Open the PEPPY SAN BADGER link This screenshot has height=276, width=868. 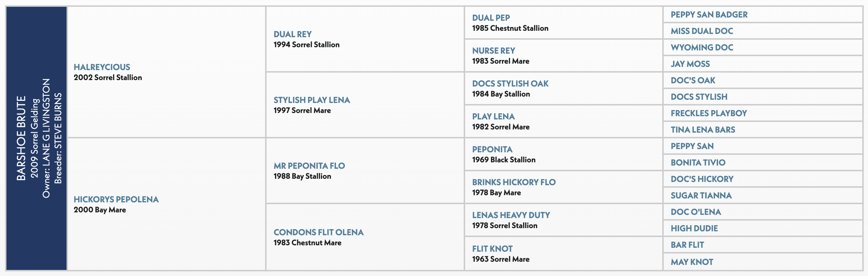[709, 15]
